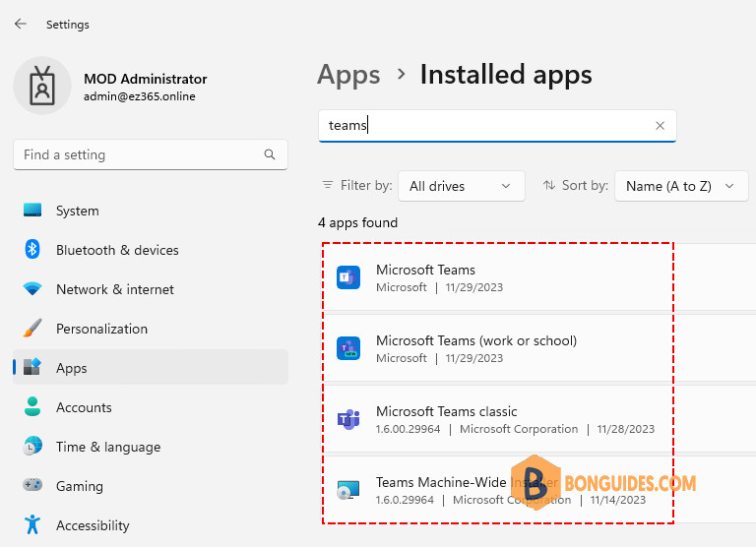
Task: Open Network & internet settings
Action: click(x=151, y=289)
